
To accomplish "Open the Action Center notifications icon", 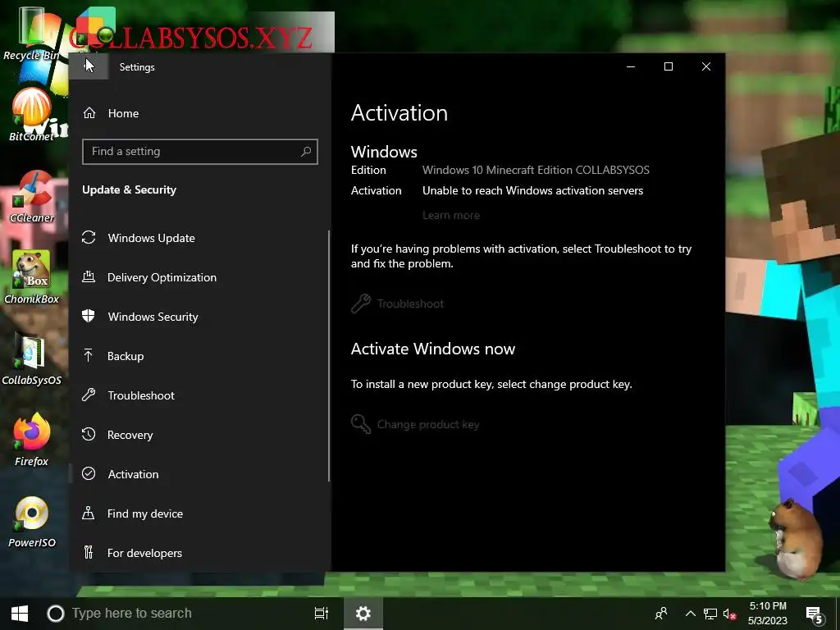I will click(x=815, y=614).
